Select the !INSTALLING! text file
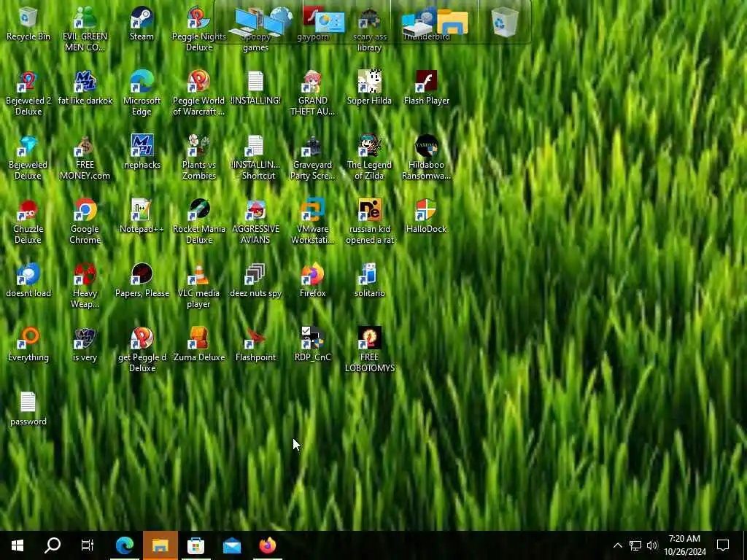 coord(255,88)
